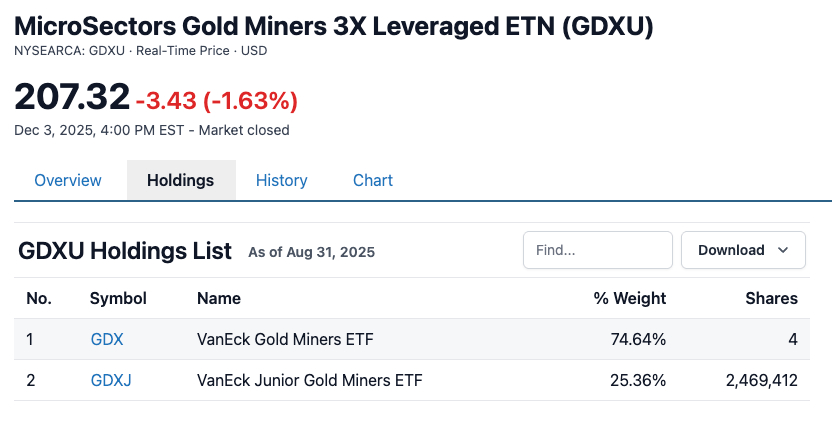832x424 pixels.
Task: Click the No. column header
Action: pyautogui.click(x=39, y=298)
